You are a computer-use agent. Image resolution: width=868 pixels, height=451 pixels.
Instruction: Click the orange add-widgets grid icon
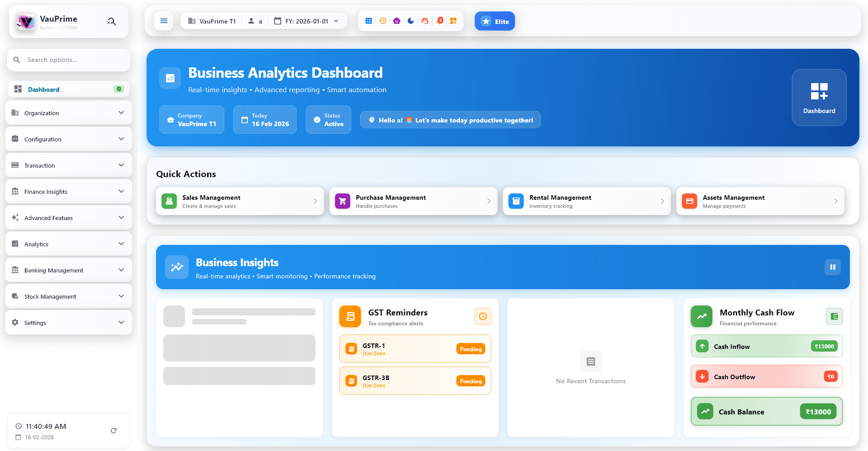(453, 21)
